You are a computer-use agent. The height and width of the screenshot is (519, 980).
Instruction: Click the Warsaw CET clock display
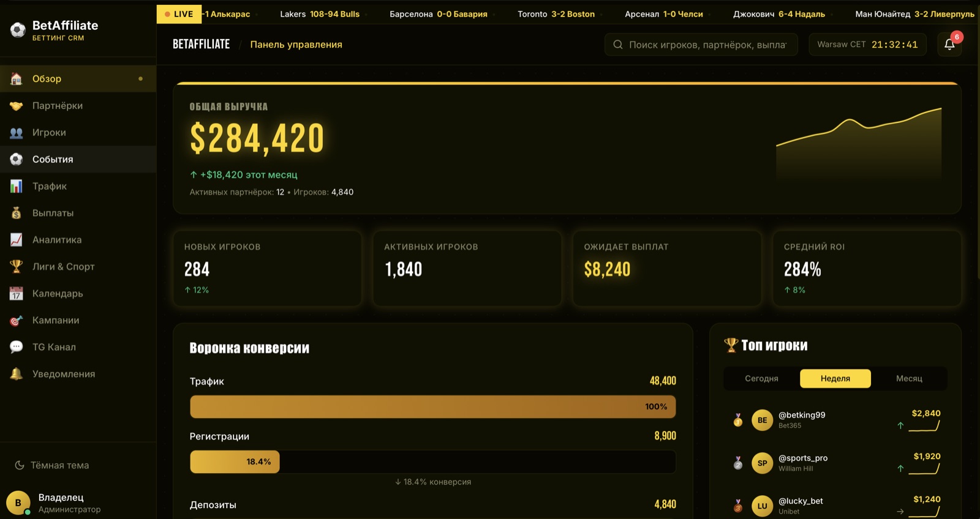coord(867,45)
